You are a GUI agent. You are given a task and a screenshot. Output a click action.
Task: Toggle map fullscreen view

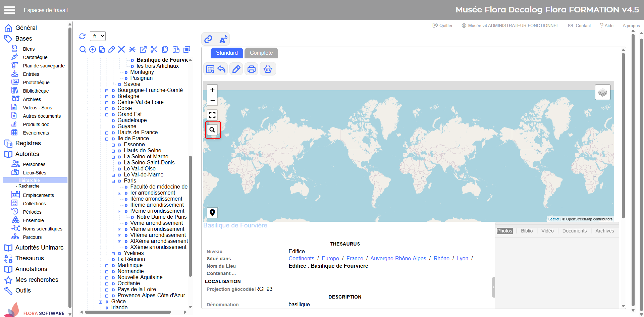click(212, 115)
